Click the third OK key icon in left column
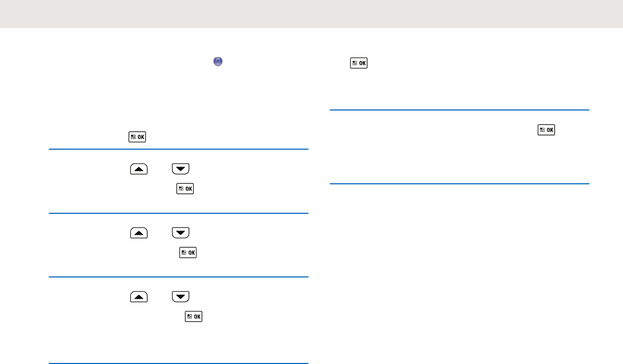 188,253
